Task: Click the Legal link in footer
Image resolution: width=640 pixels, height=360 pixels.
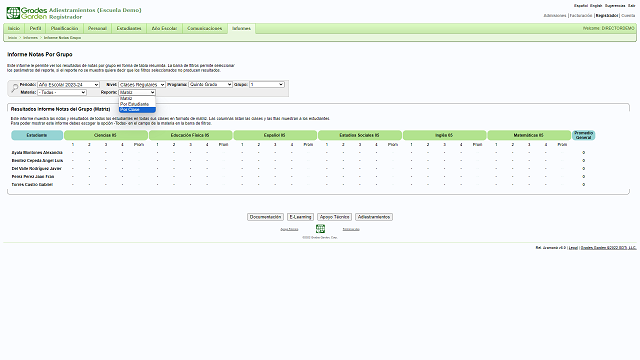Action: (x=573, y=248)
